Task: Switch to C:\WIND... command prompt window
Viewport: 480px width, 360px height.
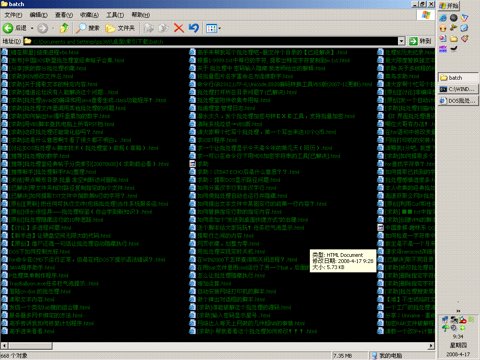Action: point(458,89)
